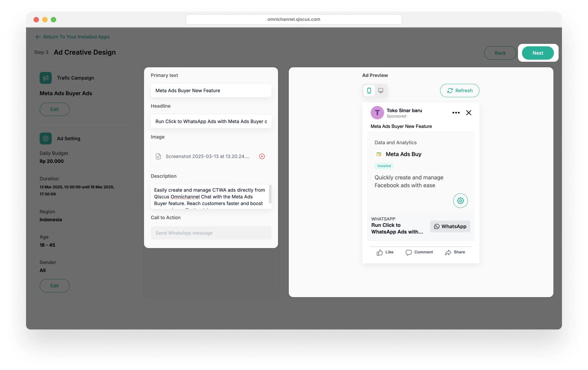588x370 pixels.
Task: Click the WhatsApp call-to-action button in preview
Action: coord(450,226)
